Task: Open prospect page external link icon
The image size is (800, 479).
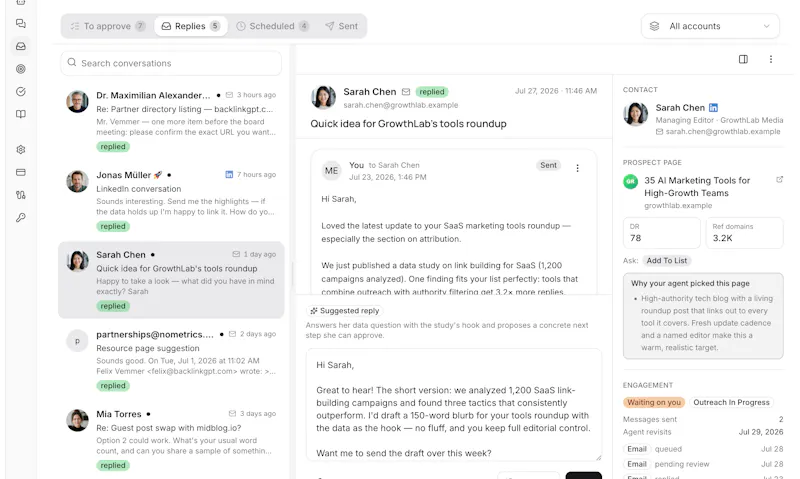Action: point(780,180)
